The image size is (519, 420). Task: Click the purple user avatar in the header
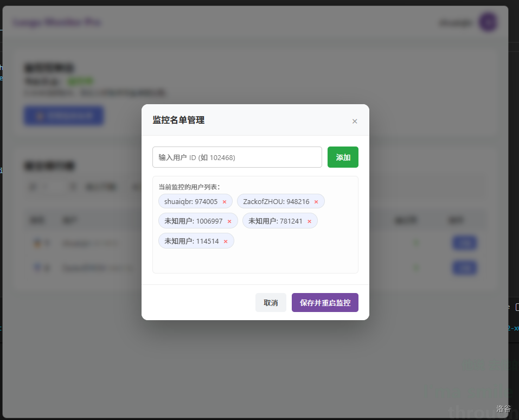488,22
